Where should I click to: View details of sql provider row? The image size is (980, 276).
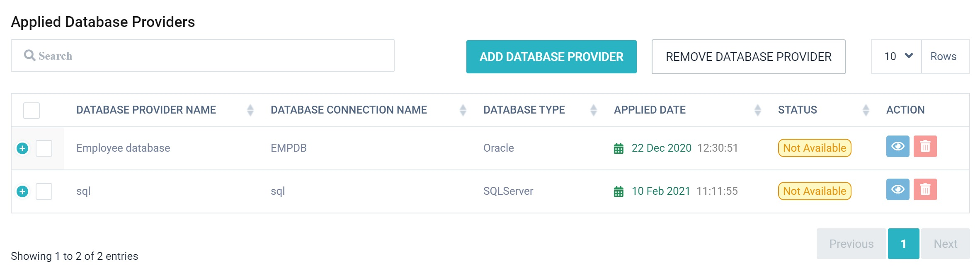click(x=898, y=189)
